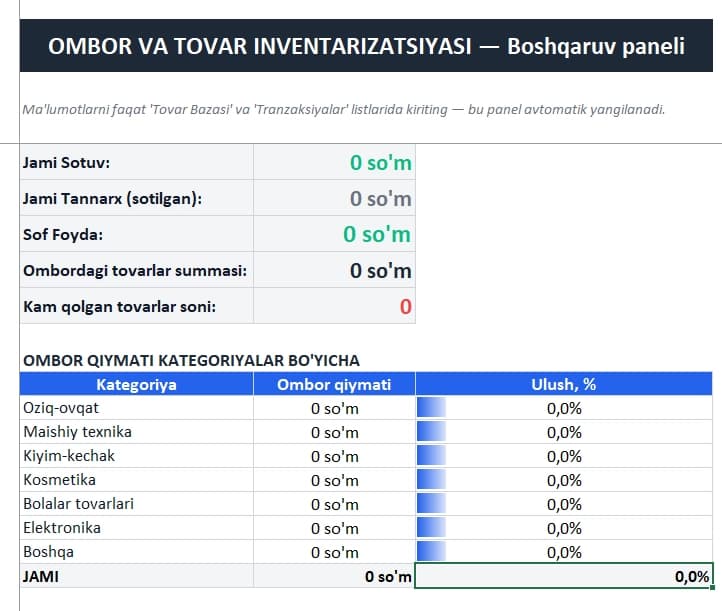
Task: Click the Boshqa Ombor qiymati value
Action: coord(334,552)
